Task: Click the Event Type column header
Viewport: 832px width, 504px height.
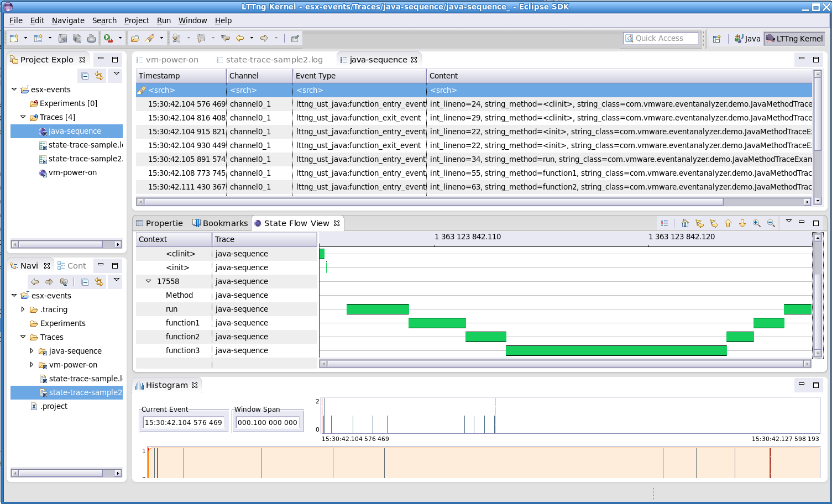Action: point(360,76)
